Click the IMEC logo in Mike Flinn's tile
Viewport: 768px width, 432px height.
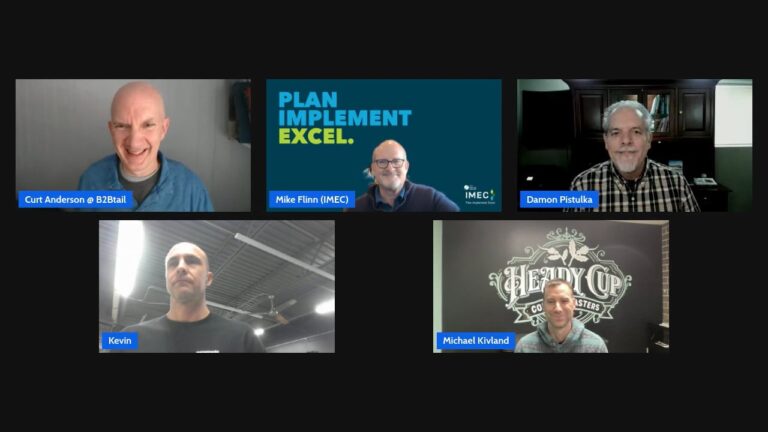pyautogui.click(x=480, y=195)
